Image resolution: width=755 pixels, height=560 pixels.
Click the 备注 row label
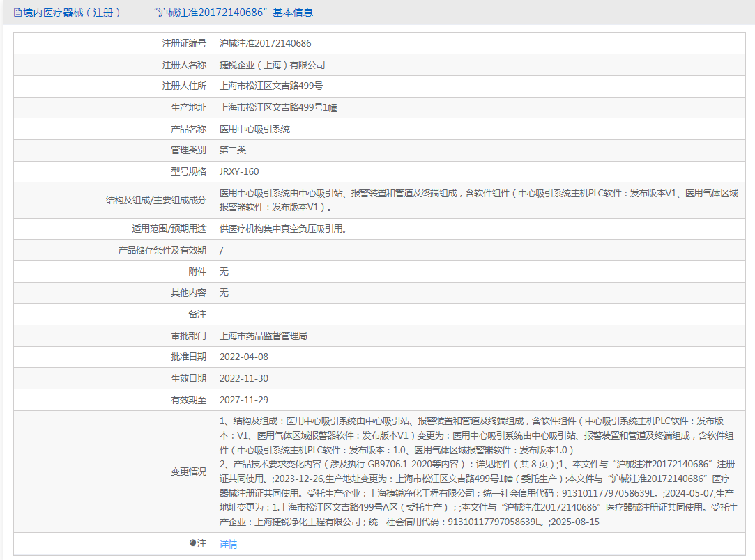(x=197, y=314)
